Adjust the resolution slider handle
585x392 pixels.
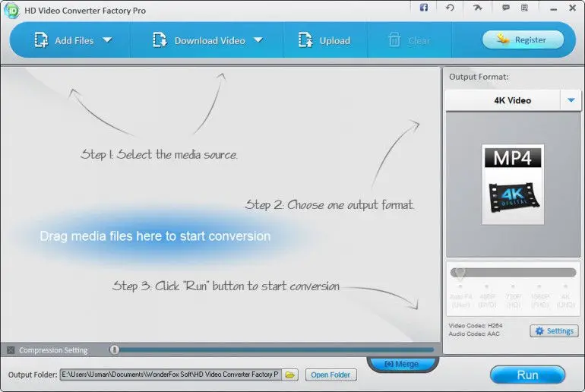coord(460,273)
